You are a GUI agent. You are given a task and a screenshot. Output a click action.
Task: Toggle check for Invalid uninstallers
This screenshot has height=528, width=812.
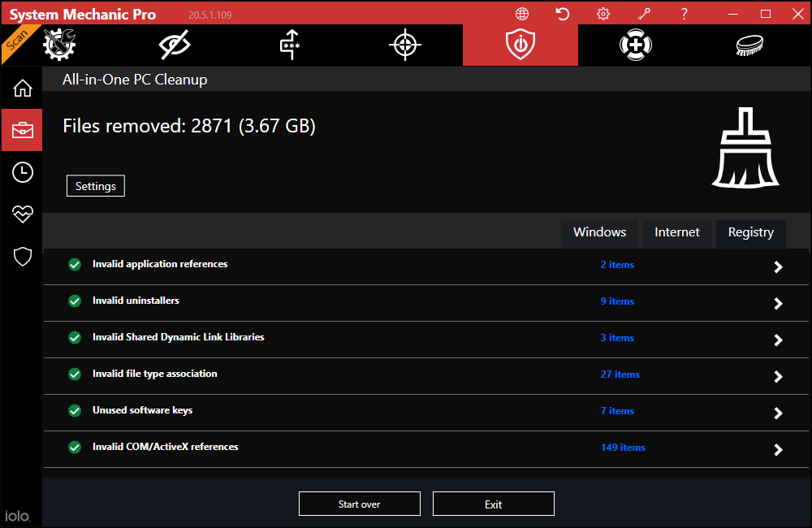pyautogui.click(x=75, y=301)
